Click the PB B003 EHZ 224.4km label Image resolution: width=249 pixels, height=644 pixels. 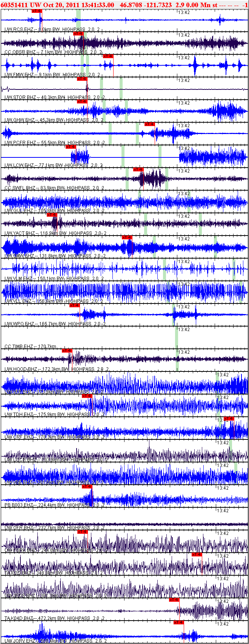pos(54,505)
